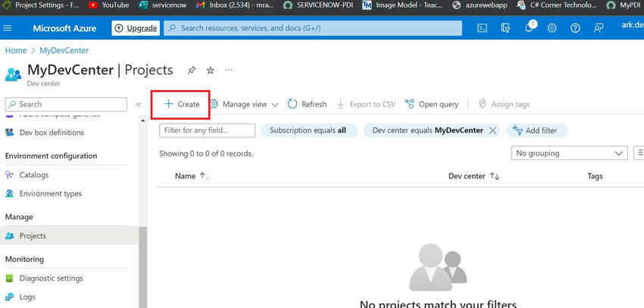Click the Projects icon in sidebar
The image size is (644, 308).
(9, 236)
